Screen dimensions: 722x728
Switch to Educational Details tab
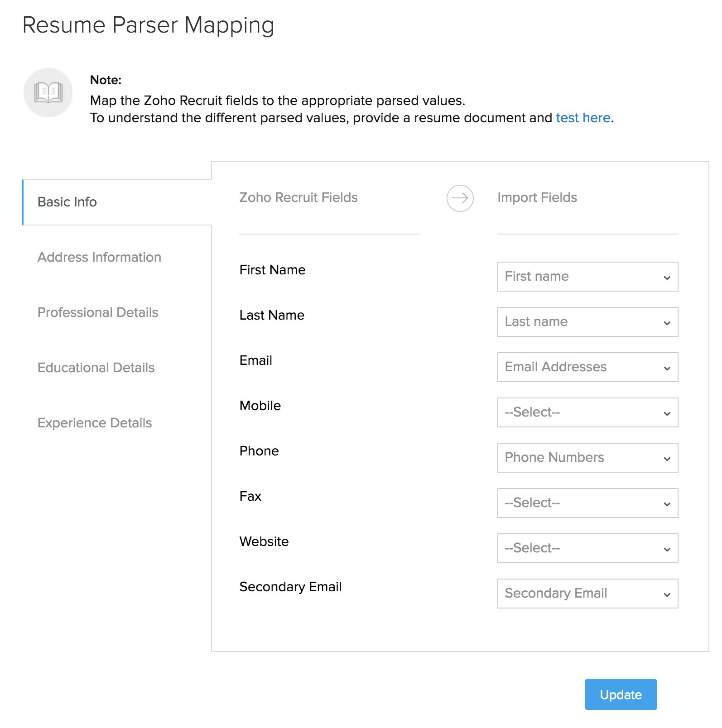96,368
